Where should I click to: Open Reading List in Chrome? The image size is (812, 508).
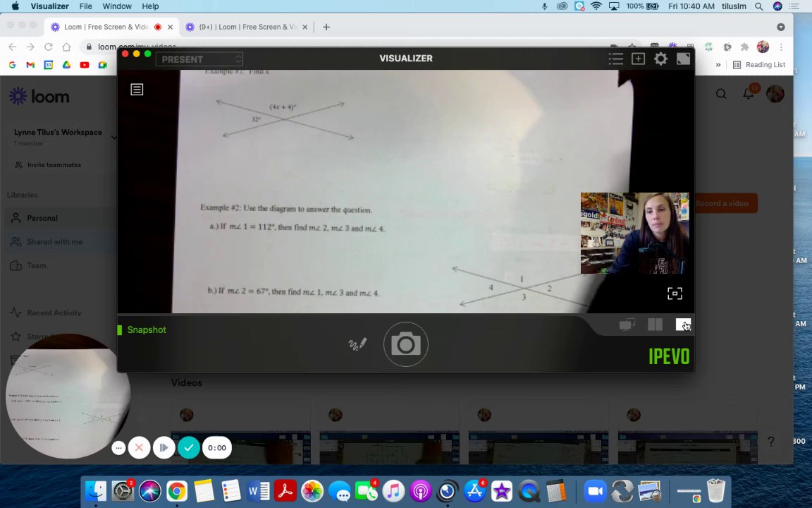pyautogui.click(x=759, y=65)
